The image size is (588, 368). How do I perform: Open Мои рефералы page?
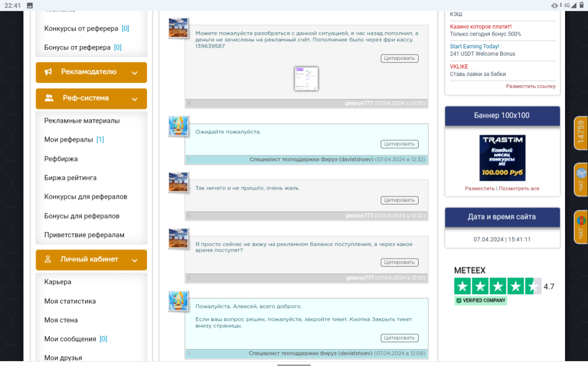pyautogui.click(x=69, y=139)
